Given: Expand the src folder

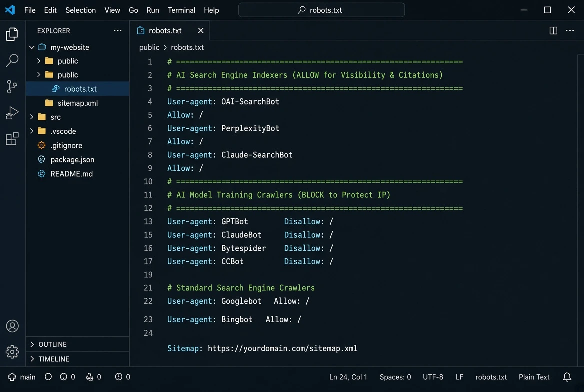Looking at the screenshot, I should (32, 117).
